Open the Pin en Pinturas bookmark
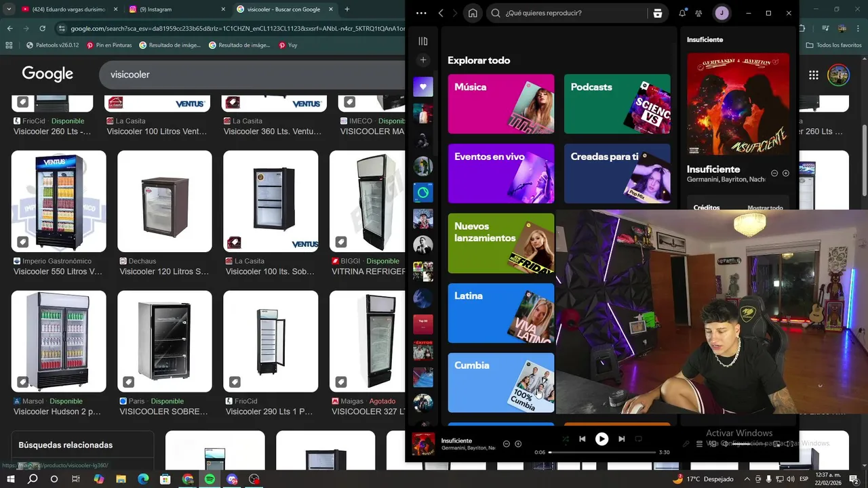The width and height of the screenshot is (868, 488). [109, 45]
